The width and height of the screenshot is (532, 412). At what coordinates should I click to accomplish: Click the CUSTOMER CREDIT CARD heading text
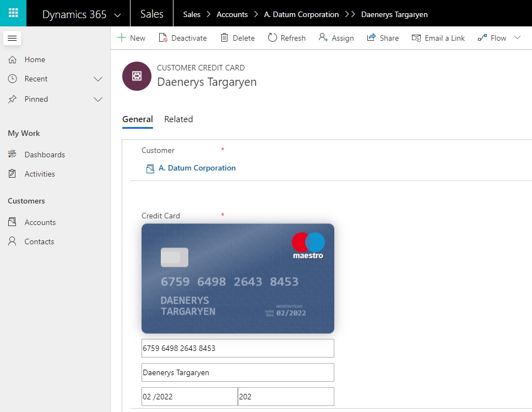pyautogui.click(x=201, y=68)
